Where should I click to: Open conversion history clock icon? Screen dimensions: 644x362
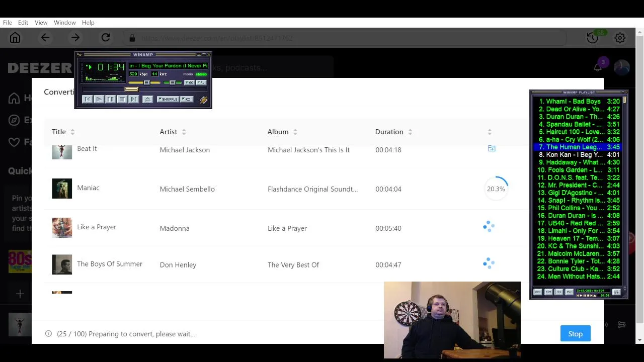click(592, 38)
